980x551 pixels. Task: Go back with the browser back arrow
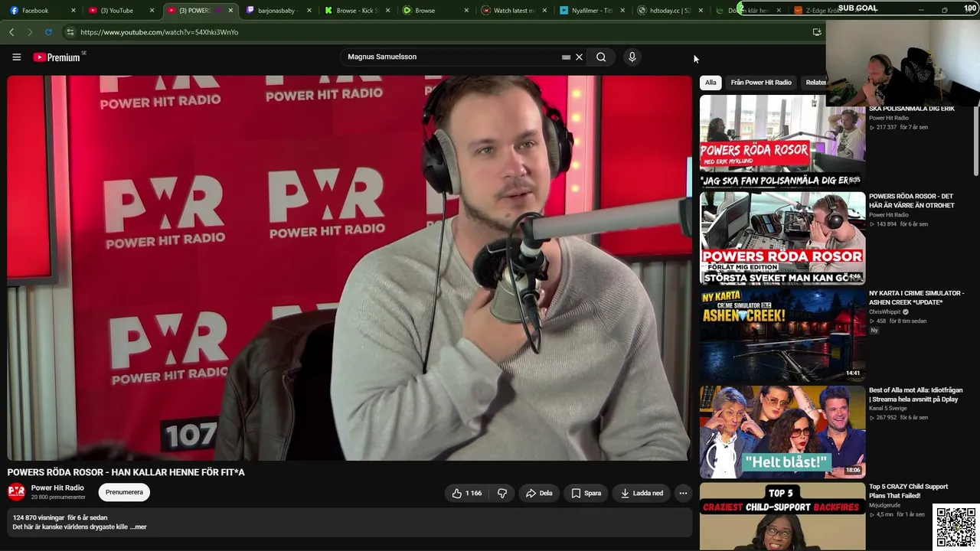[x=11, y=32]
